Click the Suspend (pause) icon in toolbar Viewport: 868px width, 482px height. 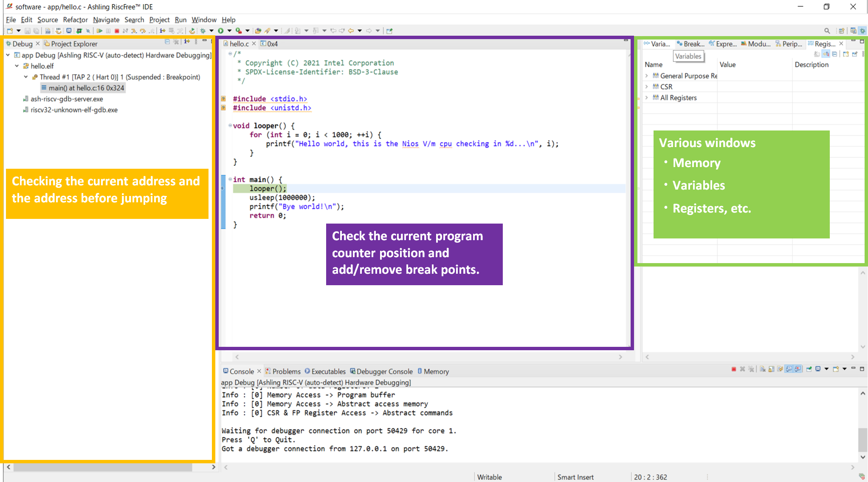coord(108,31)
